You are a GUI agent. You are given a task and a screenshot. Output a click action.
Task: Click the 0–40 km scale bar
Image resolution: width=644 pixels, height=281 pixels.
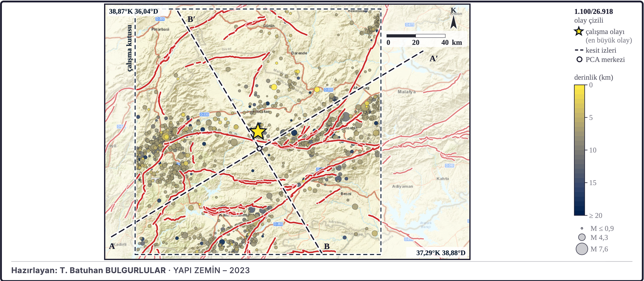[416, 36]
